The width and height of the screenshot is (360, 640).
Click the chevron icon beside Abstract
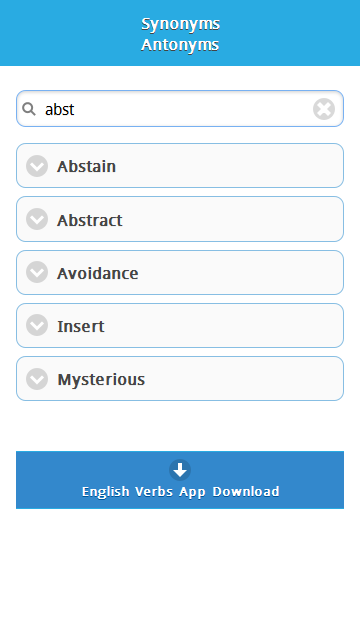point(37,219)
